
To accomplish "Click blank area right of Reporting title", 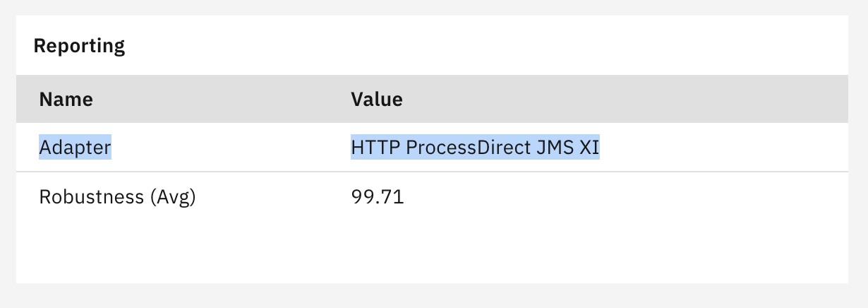I will pyautogui.click(x=487, y=47).
